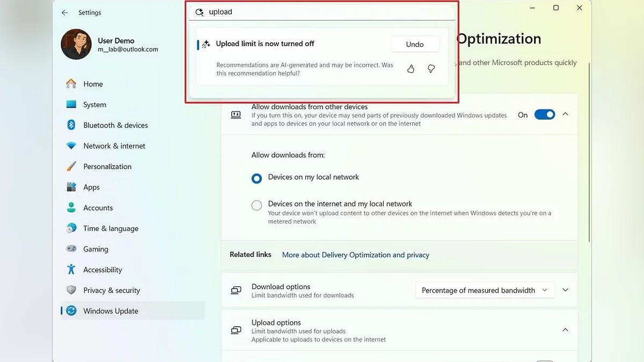Open Bluetooth & devices label
Image resolution: width=644 pixels, height=362 pixels.
[x=115, y=125]
